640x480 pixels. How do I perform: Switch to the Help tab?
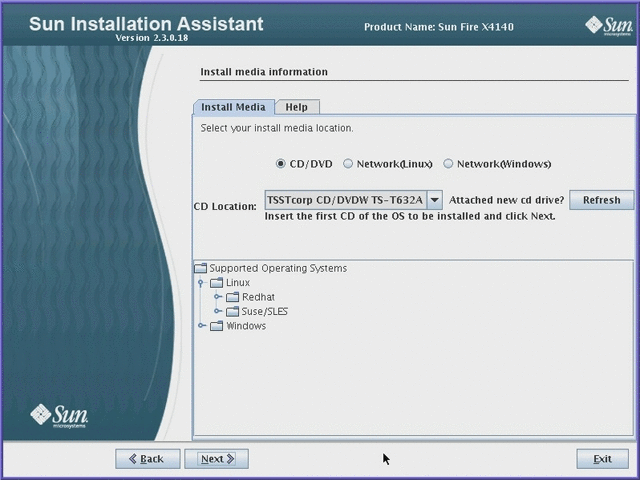click(297, 107)
